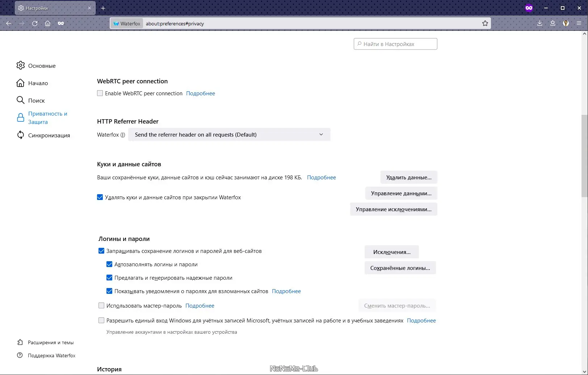This screenshot has height=375, width=588.
Task: Open Подробнее link about breached site passwords
Action: 286,291
